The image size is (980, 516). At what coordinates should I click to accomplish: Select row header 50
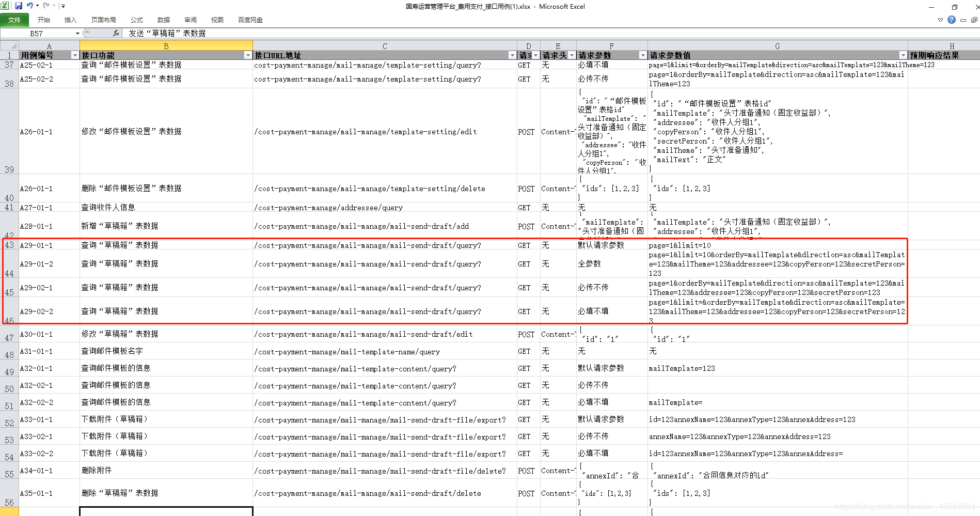pyautogui.click(x=9, y=385)
